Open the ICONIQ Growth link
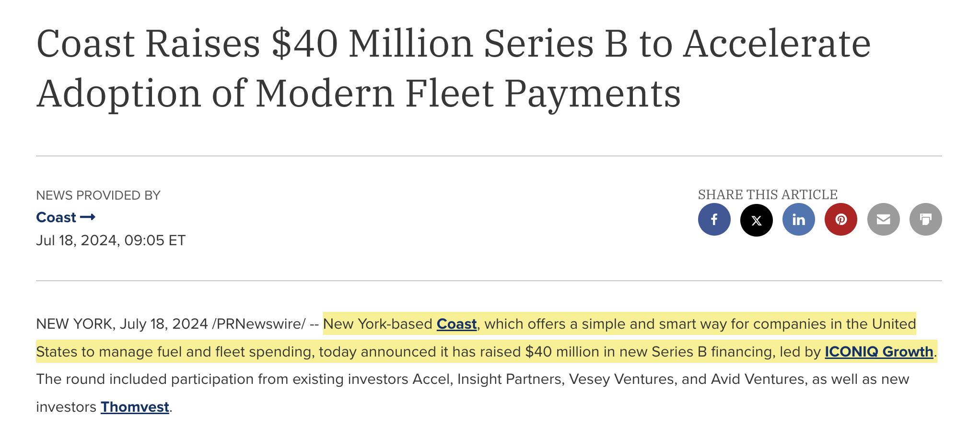The width and height of the screenshot is (980, 429). point(878,352)
